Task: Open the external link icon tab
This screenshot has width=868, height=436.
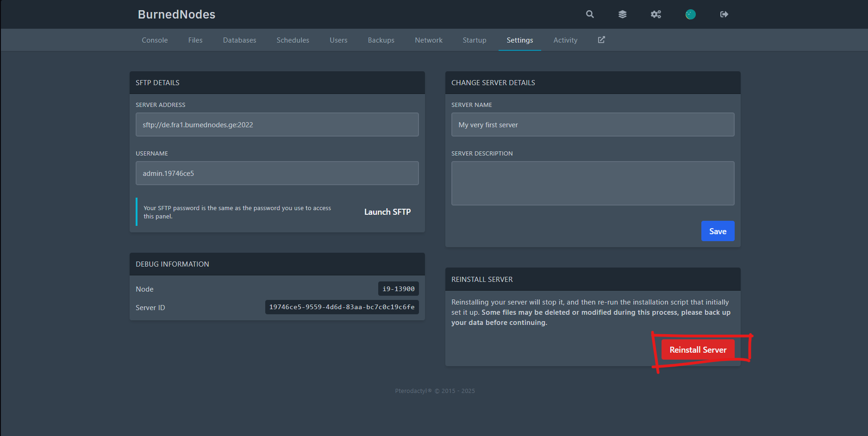Action: pos(601,40)
